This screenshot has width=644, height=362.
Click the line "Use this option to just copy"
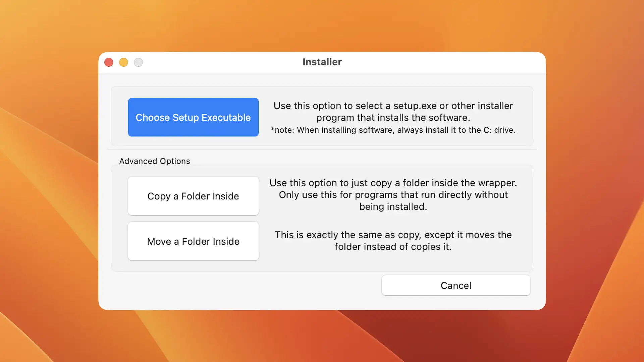[393, 183]
